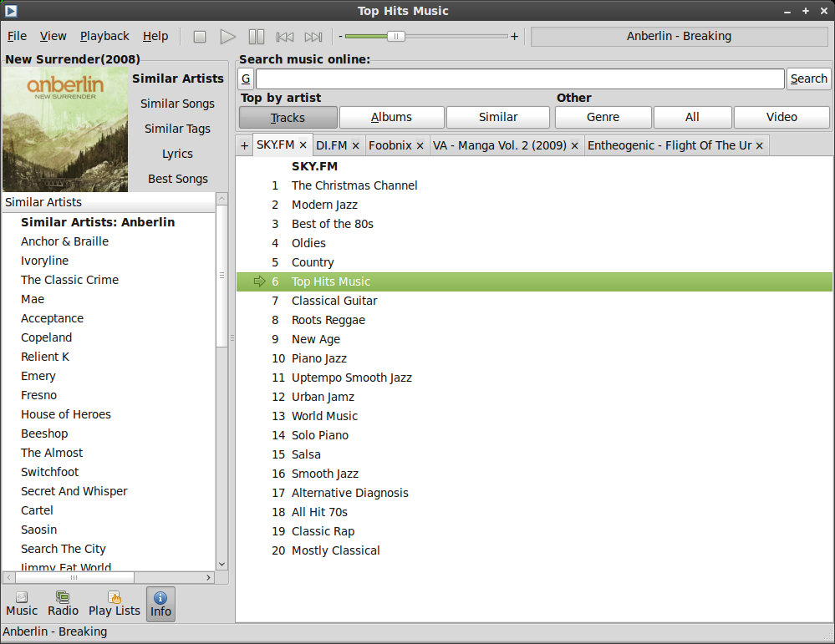The width and height of the screenshot is (835, 644).
Task: Select the Info panel toggle
Action: coord(160,604)
